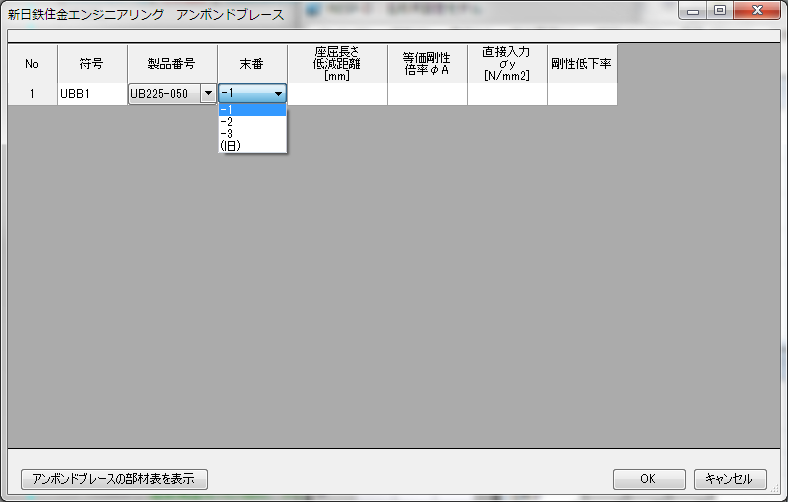Select -1 in the open 末番 list
The width and height of the screenshot is (788, 502).
point(252,110)
